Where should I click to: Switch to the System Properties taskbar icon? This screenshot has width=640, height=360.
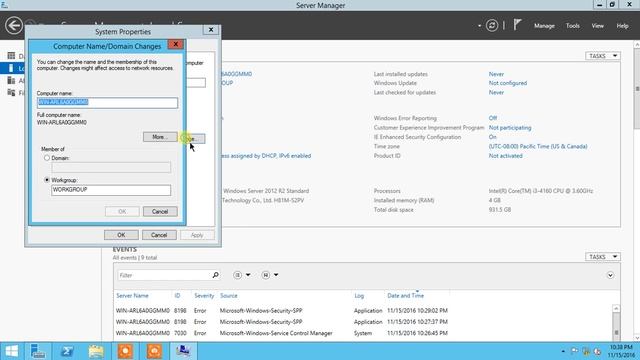pos(183,351)
